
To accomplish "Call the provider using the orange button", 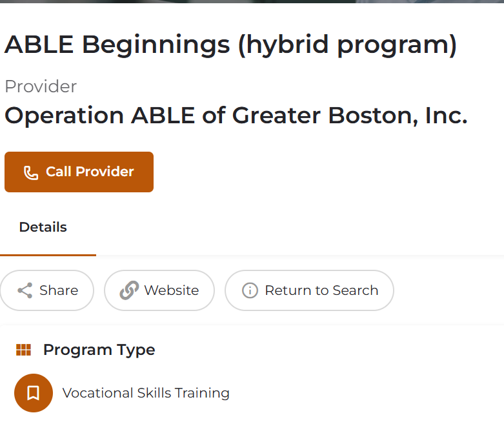I will [79, 172].
